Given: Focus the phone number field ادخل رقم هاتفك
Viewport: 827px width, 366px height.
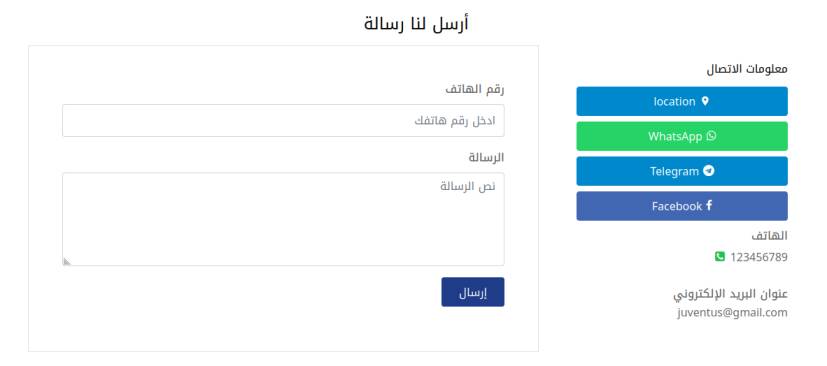Looking at the screenshot, I should click(x=283, y=120).
